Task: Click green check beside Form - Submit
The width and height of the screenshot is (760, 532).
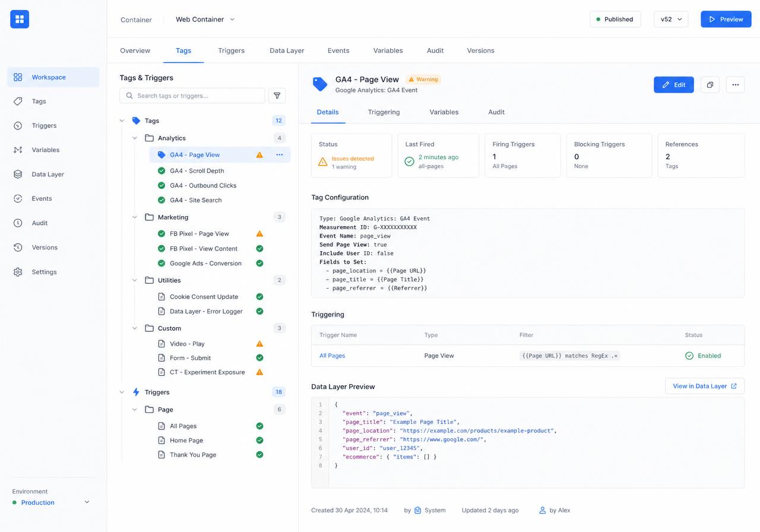Action: pos(259,358)
